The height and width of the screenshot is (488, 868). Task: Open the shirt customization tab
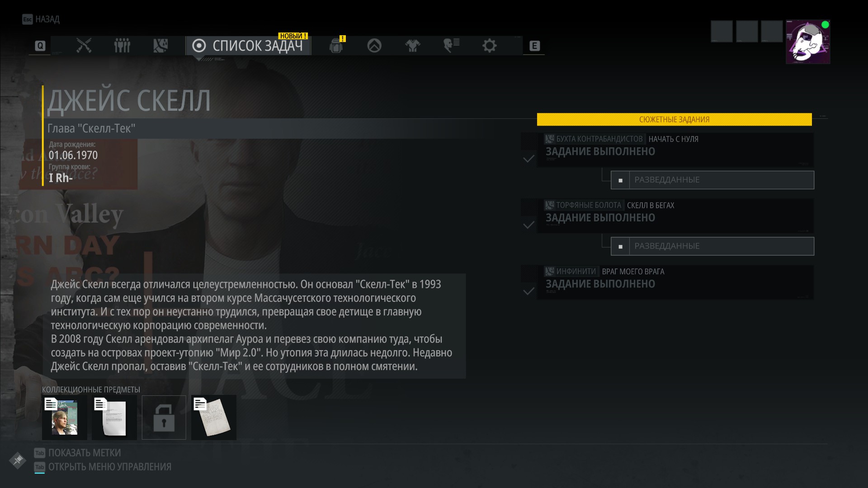point(412,46)
